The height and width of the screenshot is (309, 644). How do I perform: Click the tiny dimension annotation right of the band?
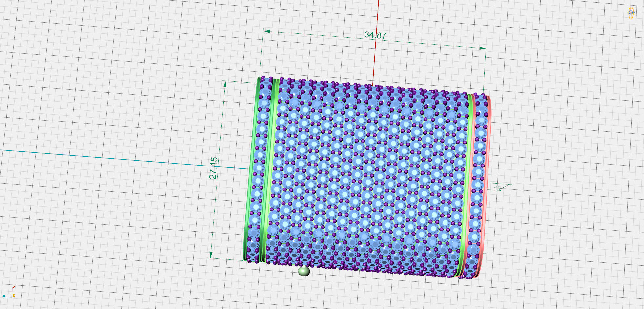click(499, 187)
